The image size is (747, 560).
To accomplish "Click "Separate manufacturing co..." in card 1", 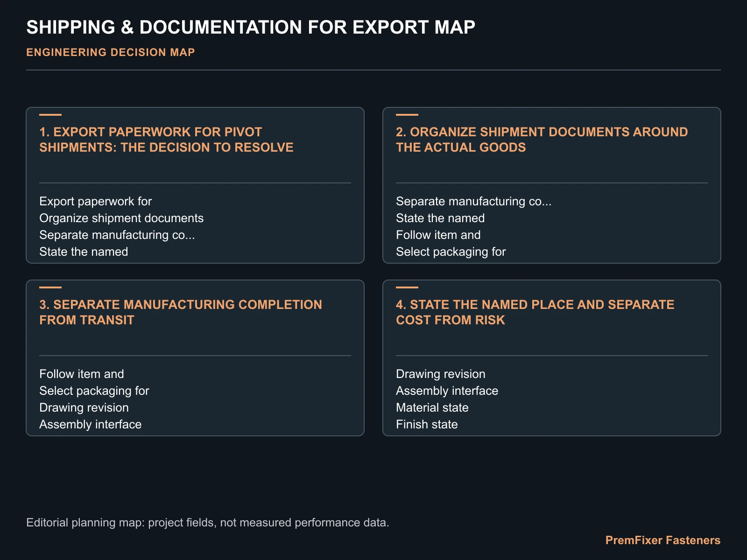I will [x=117, y=235].
